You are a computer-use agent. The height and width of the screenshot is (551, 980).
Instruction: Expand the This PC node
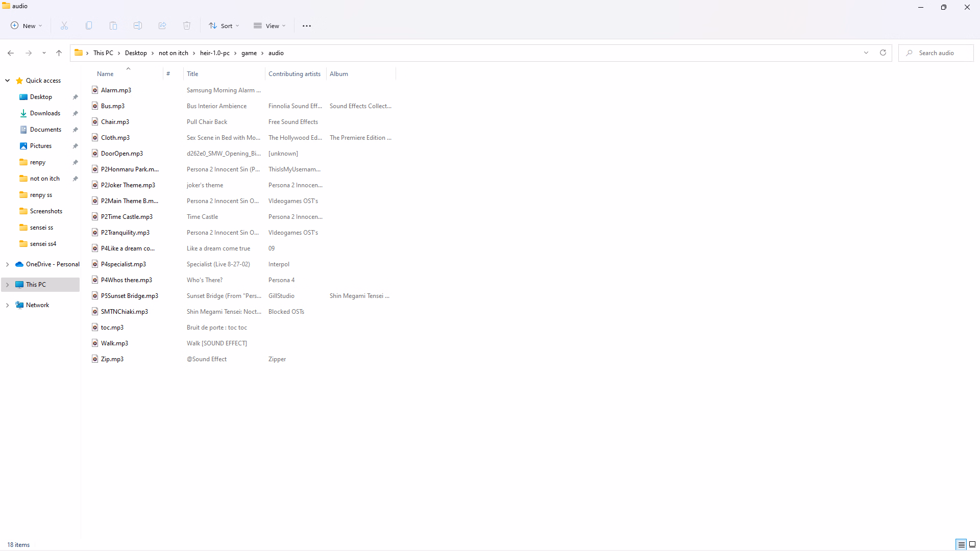pyautogui.click(x=8, y=285)
